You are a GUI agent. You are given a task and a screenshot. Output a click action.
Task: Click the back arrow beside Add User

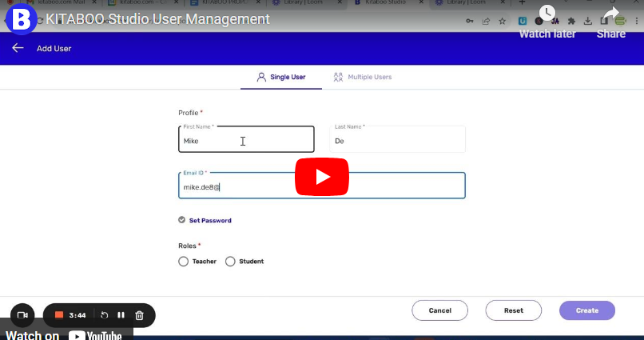point(18,48)
